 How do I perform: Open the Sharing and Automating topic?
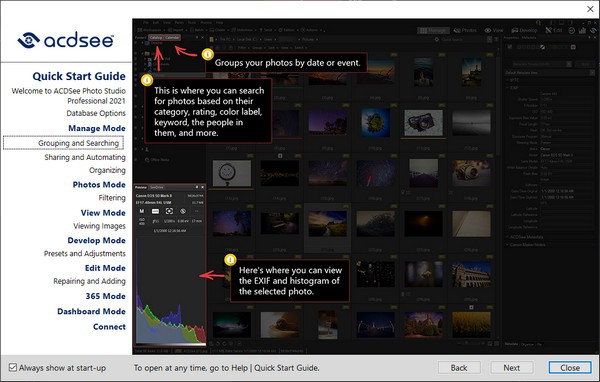click(x=85, y=157)
